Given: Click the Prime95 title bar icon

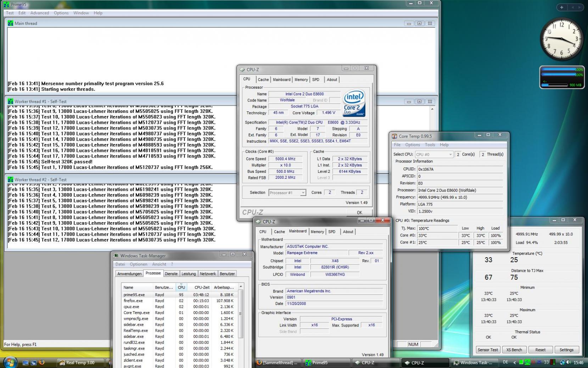Looking at the screenshot, I should [6, 5].
